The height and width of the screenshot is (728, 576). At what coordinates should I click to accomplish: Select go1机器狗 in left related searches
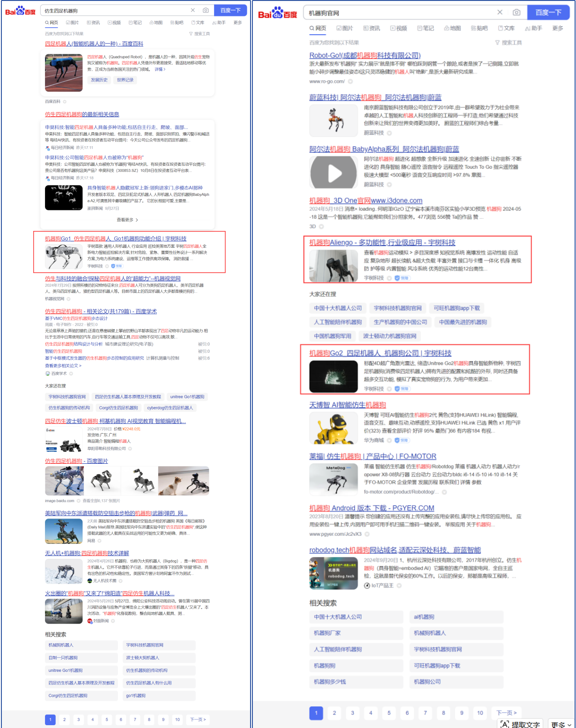[x=159, y=696]
